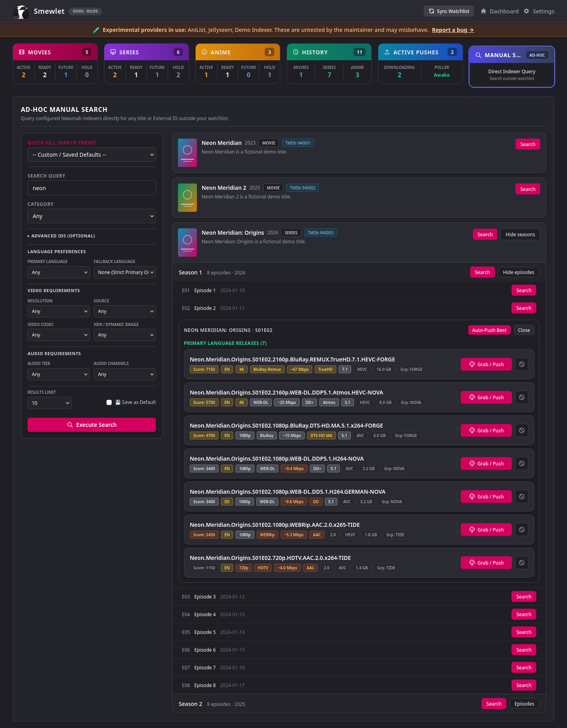Block the 2160p BluRay REMUX FORGE release
This screenshot has height=728, width=567.
click(522, 364)
